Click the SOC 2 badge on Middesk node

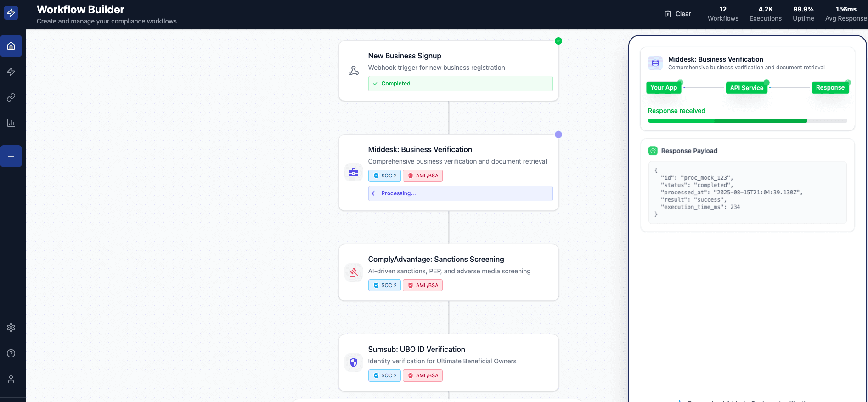(x=385, y=176)
